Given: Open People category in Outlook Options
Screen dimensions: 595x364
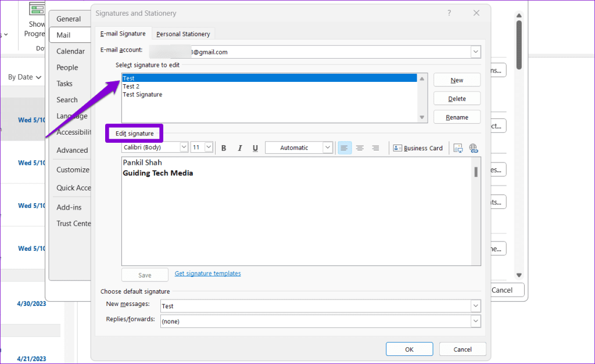Looking at the screenshot, I should pyautogui.click(x=67, y=67).
